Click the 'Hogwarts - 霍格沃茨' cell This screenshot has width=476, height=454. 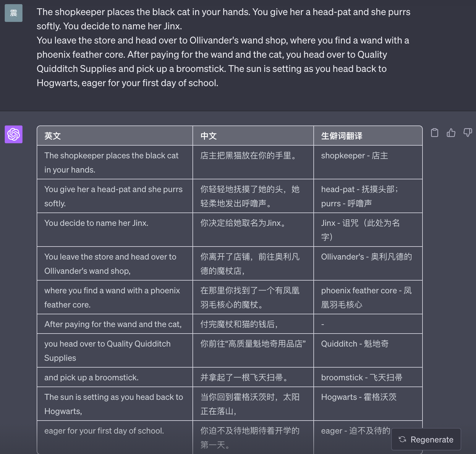368,404
